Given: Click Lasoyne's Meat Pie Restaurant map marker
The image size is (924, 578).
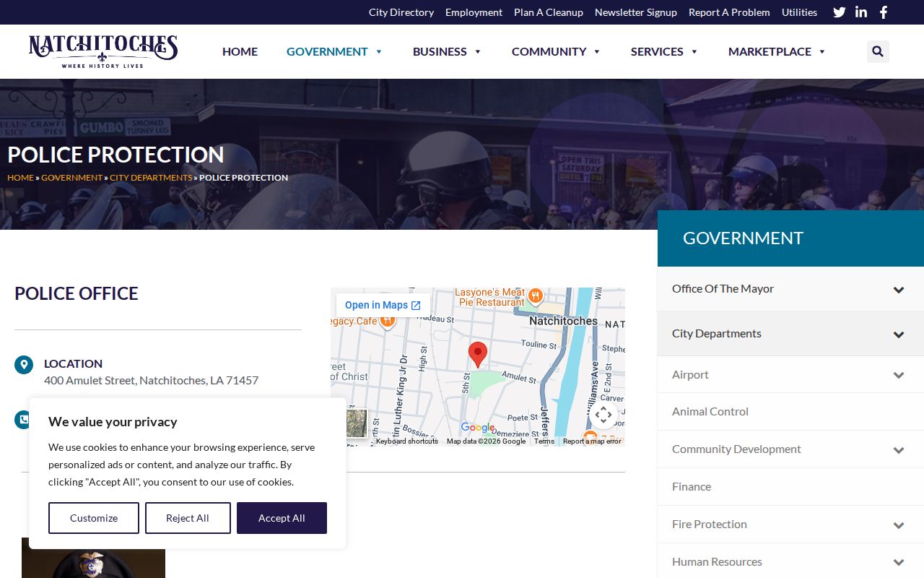Looking at the screenshot, I should [x=535, y=296].
